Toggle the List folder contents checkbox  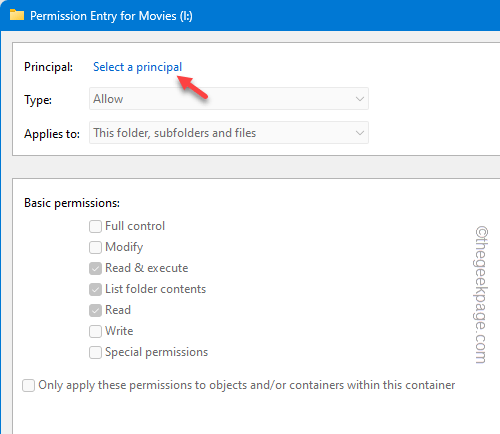(95, 289)
